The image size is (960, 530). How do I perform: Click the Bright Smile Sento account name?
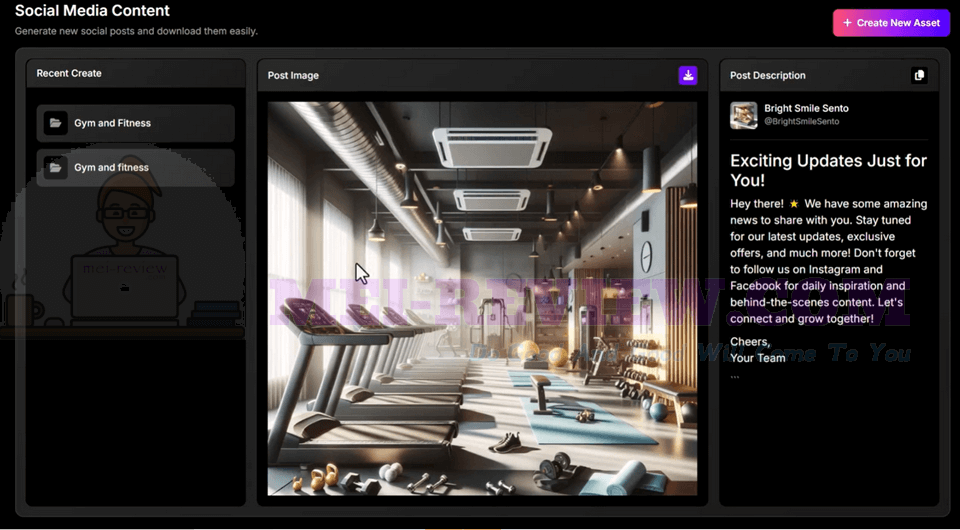(806, 108)
